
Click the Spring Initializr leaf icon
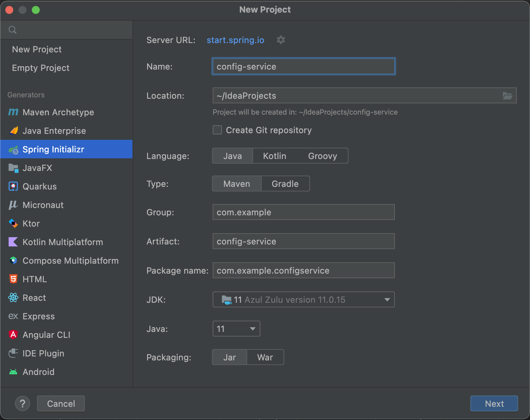pyautogui.click(x=13, y=150)
